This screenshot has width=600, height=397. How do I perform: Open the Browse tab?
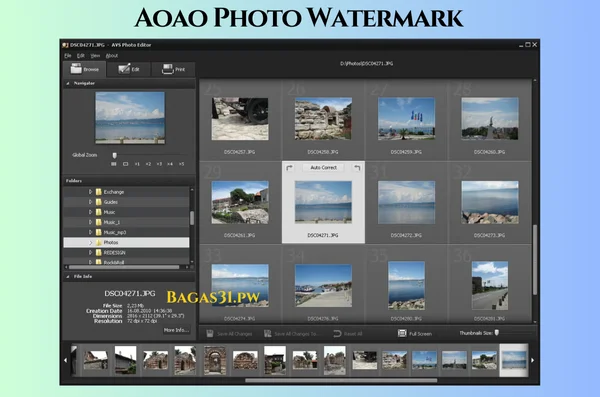(x=85, y=69)
